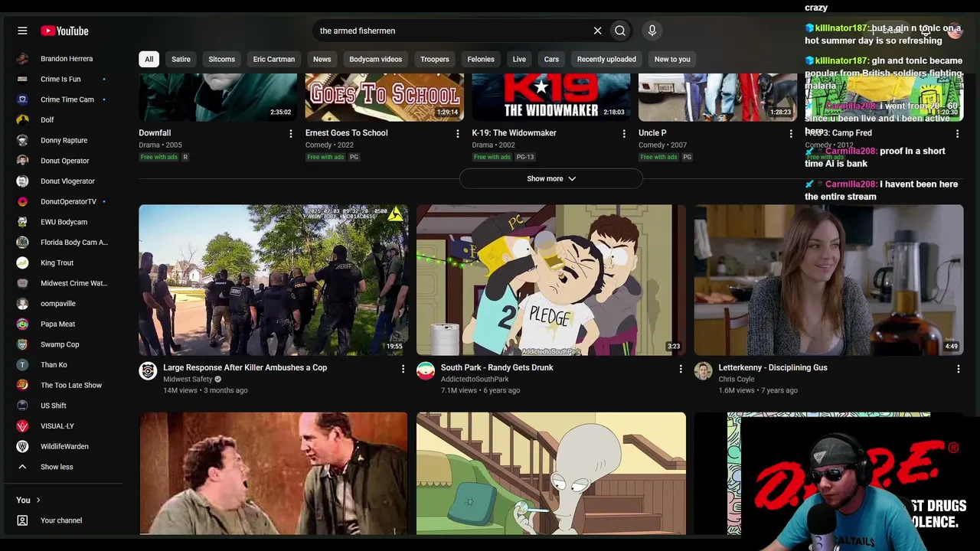Filter results by Satire chip

181,59
